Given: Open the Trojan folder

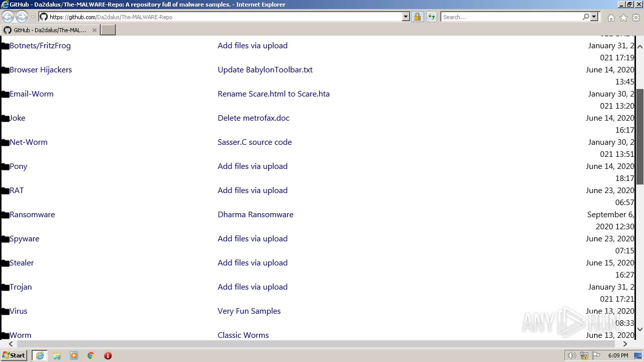Looking at the screenshot, I should tap(21, 287).
